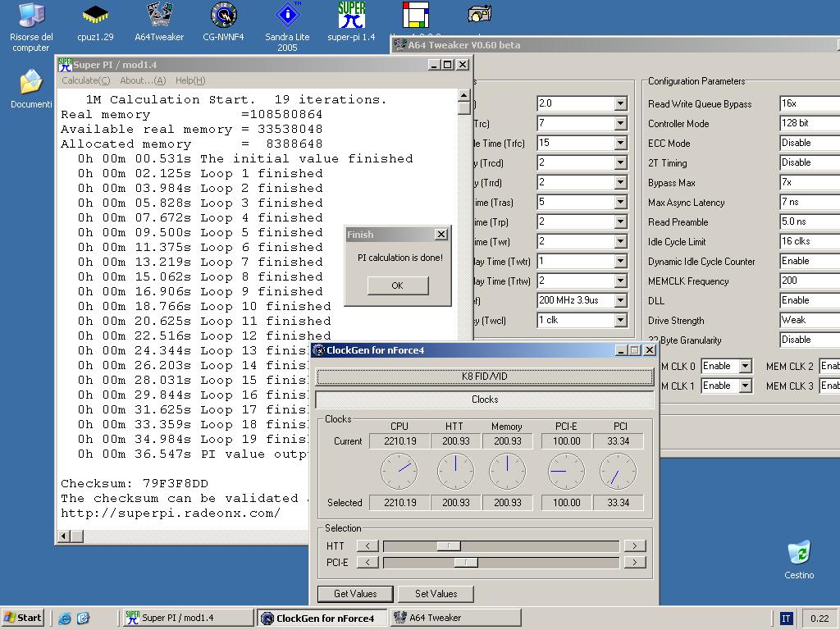Increase PCI-E with the right arrow button

635,563
